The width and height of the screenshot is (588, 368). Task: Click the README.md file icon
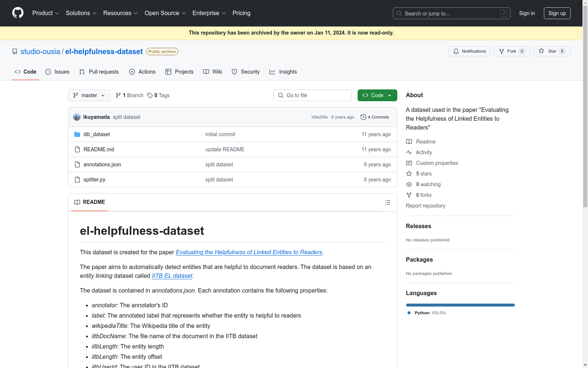(77, 149)
